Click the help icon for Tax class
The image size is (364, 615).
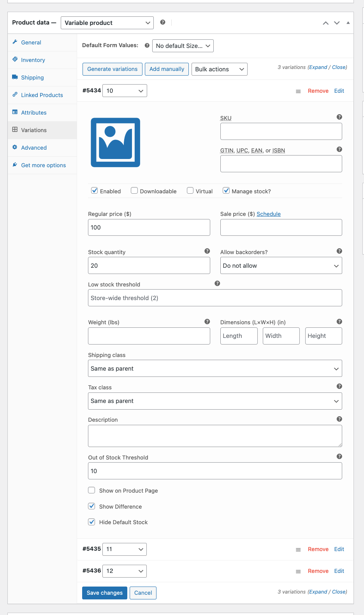pyautogui.click(x=339, y=386)
